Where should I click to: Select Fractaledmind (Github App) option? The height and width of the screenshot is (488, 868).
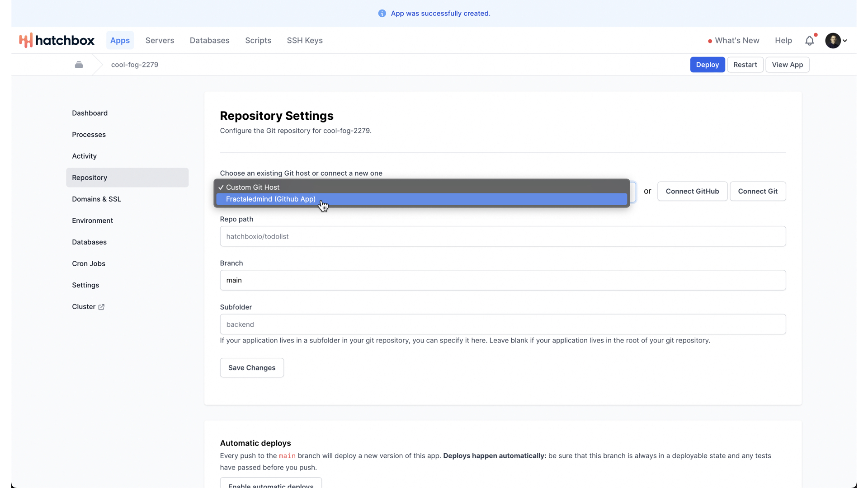pyautogui.click(x=271, y=199)
